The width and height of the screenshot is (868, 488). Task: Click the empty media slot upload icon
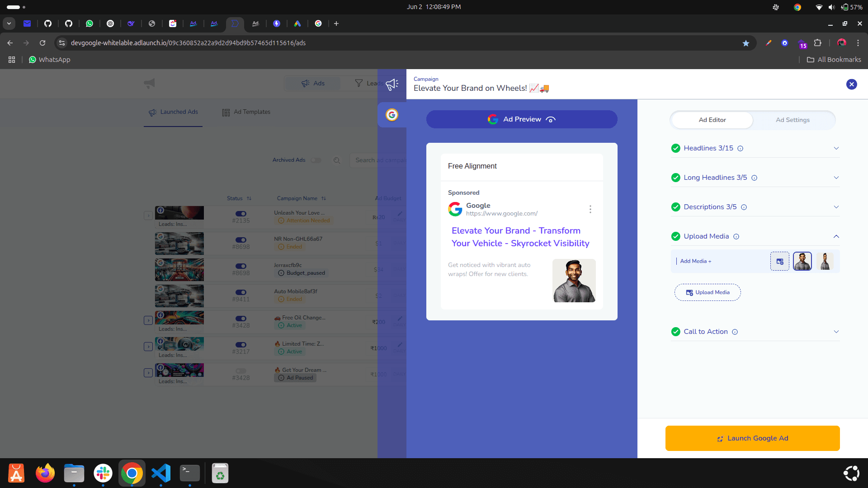(x=780, y=261)
